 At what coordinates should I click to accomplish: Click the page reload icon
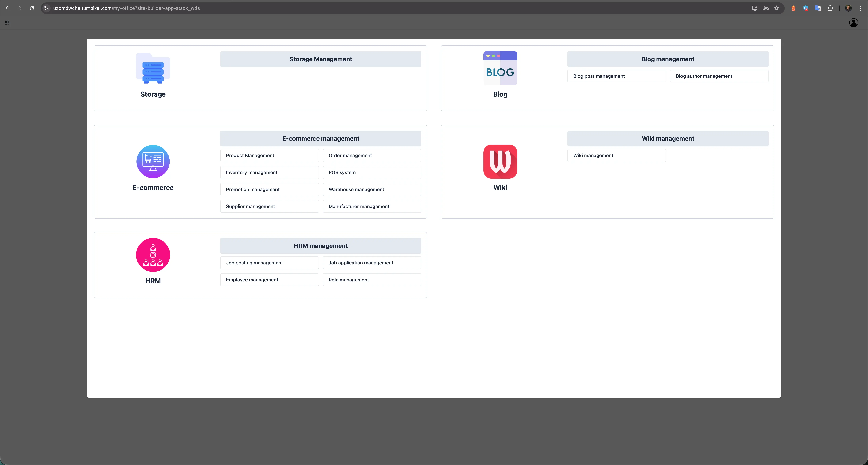pyautogui.click(x=32, y=8)
